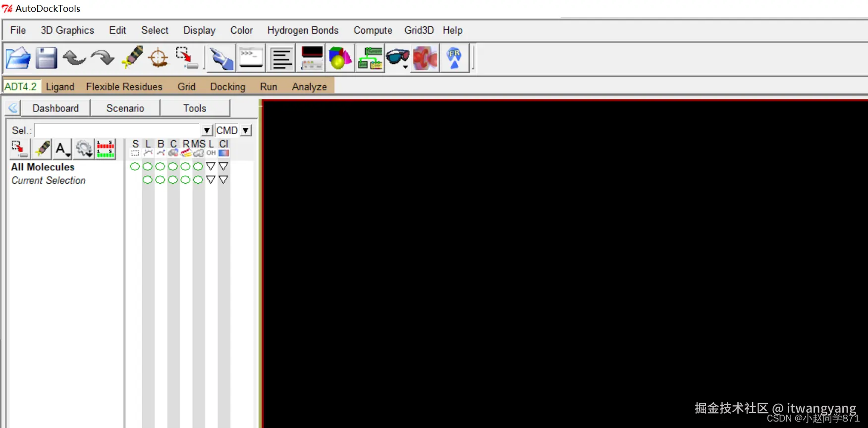This screenshot has width=868, height=428.
Task: Open the green network editor icon
Action: coord(370,58)
